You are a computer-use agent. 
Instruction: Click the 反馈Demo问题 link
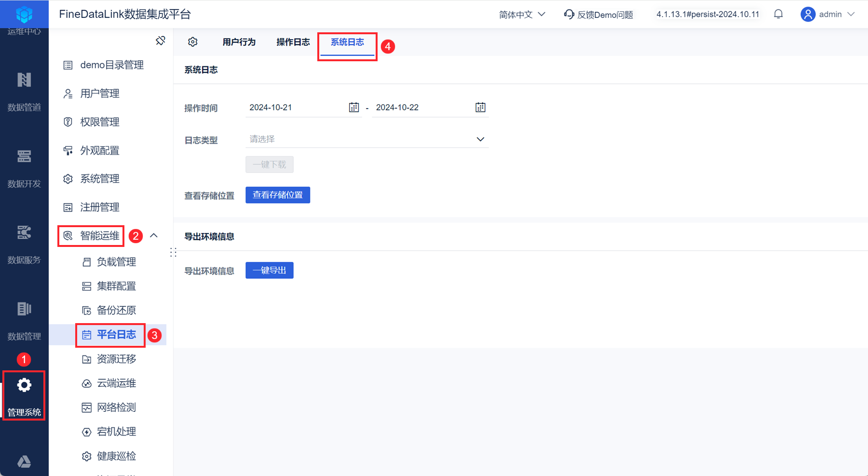pos(598,14)
